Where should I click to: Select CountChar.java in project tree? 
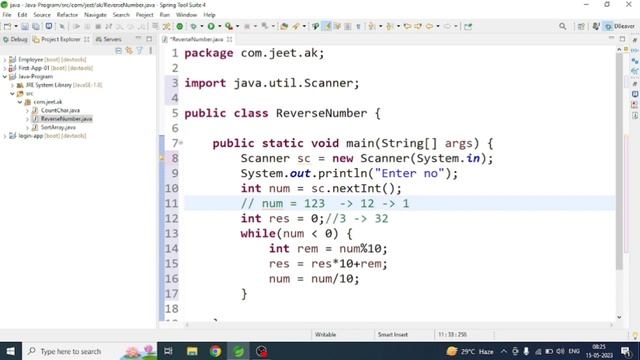pyautogui.click(x=60, y=111)
